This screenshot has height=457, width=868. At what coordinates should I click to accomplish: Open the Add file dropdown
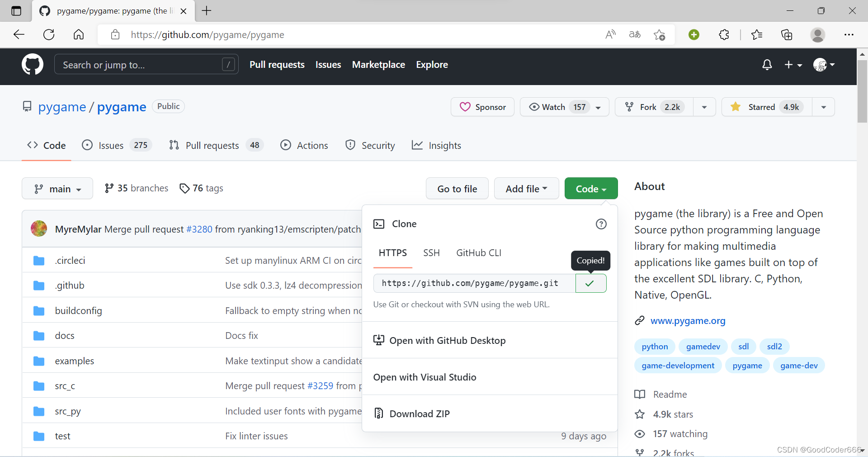click(526, 188)
